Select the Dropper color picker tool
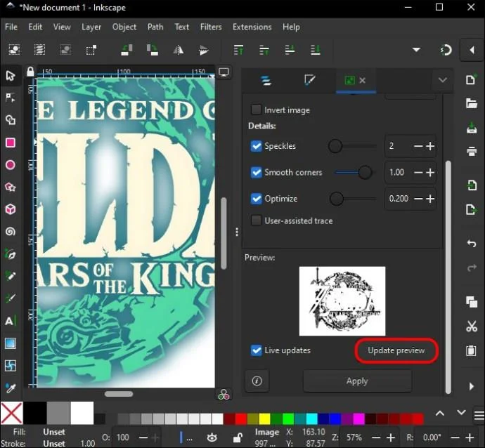The width and height of the screenshot is (485, 448). tap(11, 388)
